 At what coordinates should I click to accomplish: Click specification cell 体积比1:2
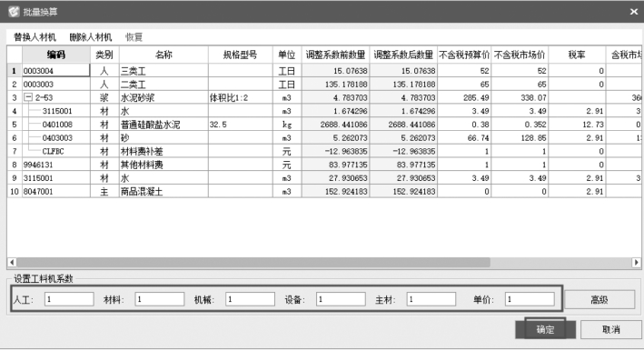tap(241, 97)
